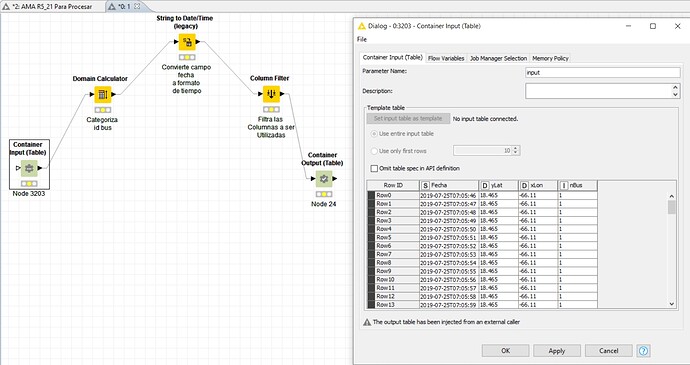The image size is (690, 365).
Task: Select Row13 in the template table
Action: pos(393,305)
